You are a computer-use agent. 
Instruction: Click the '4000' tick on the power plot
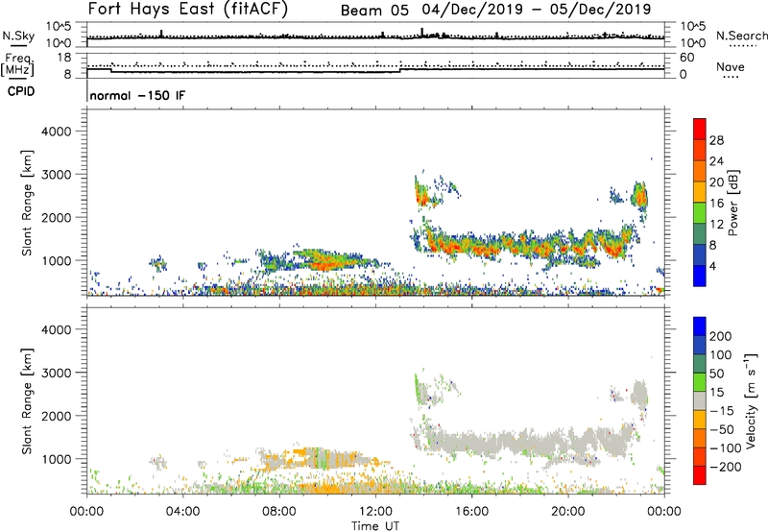pyautogui.click(x=57, y=132)
